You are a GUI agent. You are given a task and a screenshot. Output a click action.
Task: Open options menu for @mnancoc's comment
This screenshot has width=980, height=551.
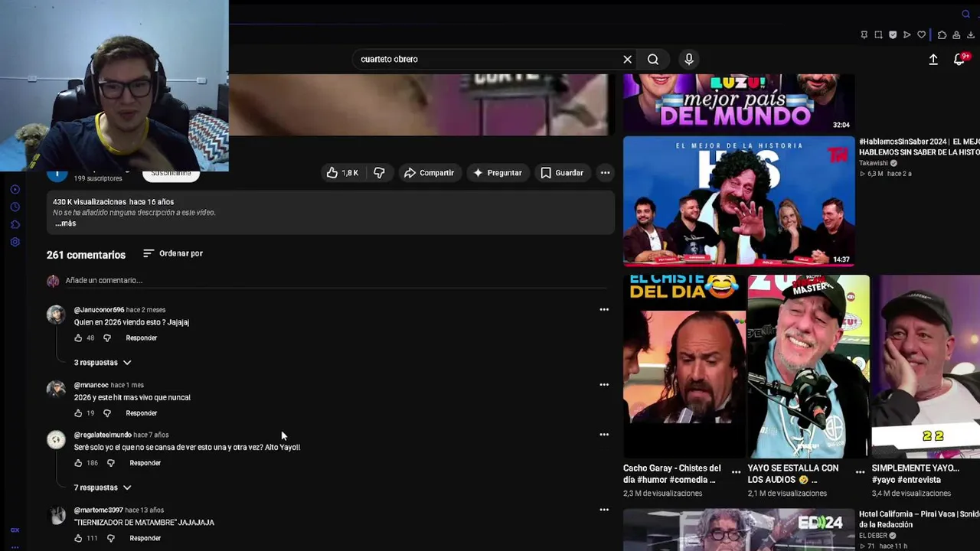(x=604, y=385)
